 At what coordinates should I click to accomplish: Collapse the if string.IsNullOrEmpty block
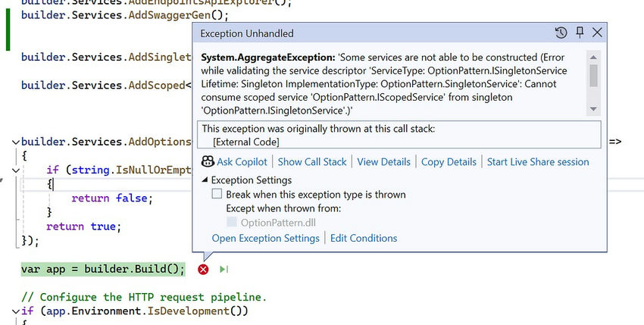[16, 170]
